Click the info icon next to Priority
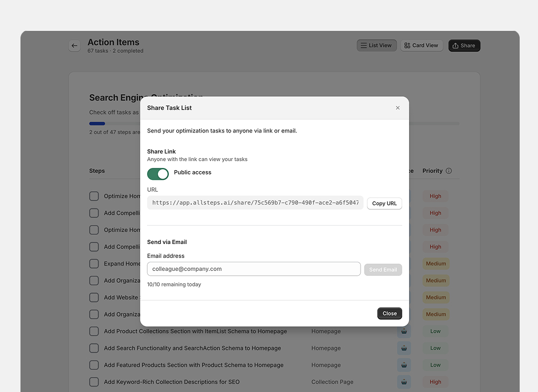Screen dimensions: 538x392 click(449, 171)
